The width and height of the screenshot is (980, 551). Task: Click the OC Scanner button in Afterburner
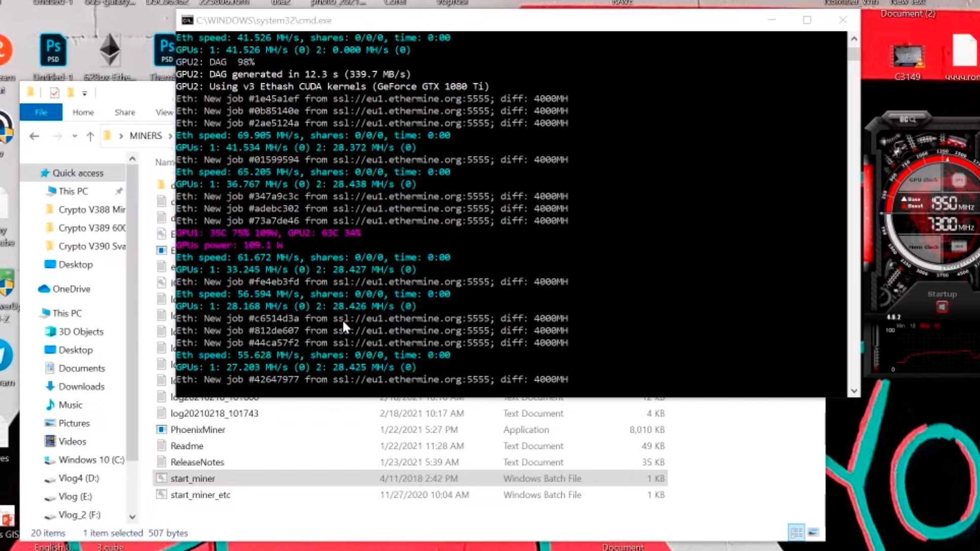pyautogui.click(x=908, y=119)
